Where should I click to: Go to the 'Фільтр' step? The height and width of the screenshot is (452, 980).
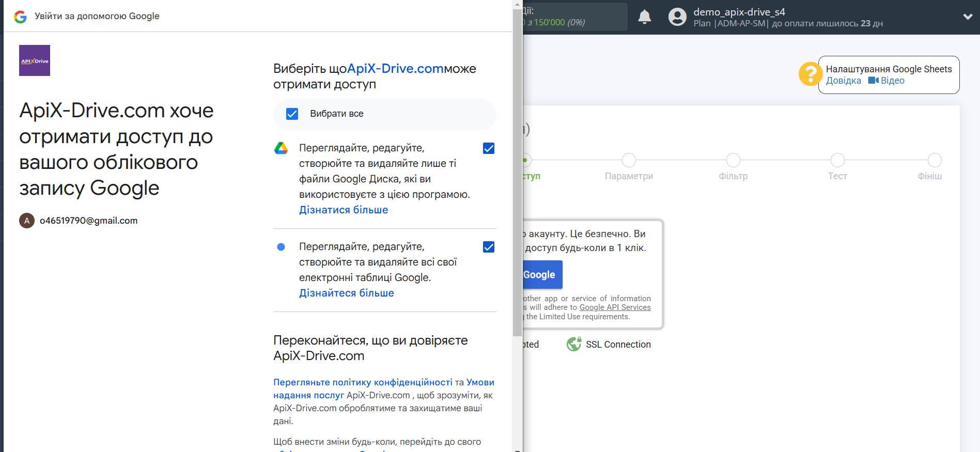pos(733,176)
